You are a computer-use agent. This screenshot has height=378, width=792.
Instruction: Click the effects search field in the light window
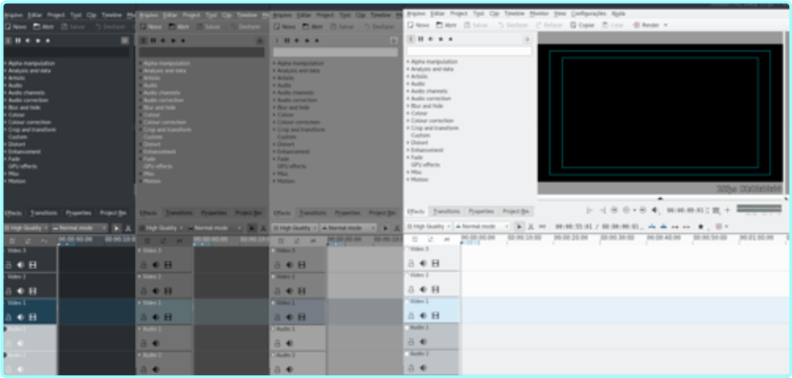tap(469, 51)
